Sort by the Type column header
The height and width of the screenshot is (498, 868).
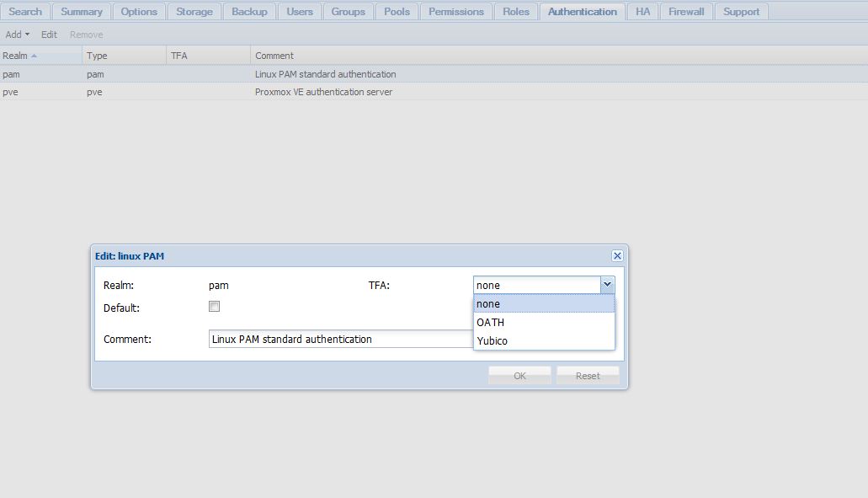(124, 56)
